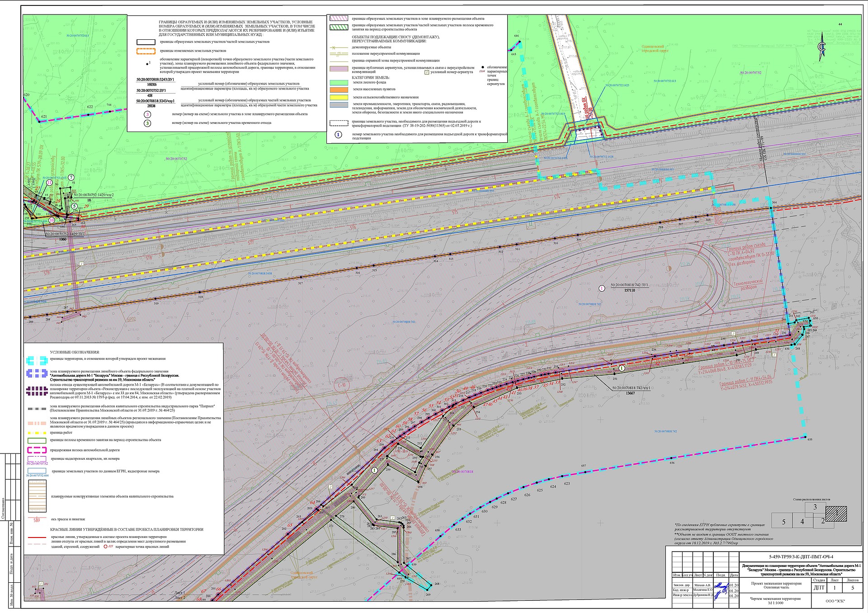Click the route axis 589 legend symbol
The width and height of the screenshot is (868, 613).
coord(37,519)
